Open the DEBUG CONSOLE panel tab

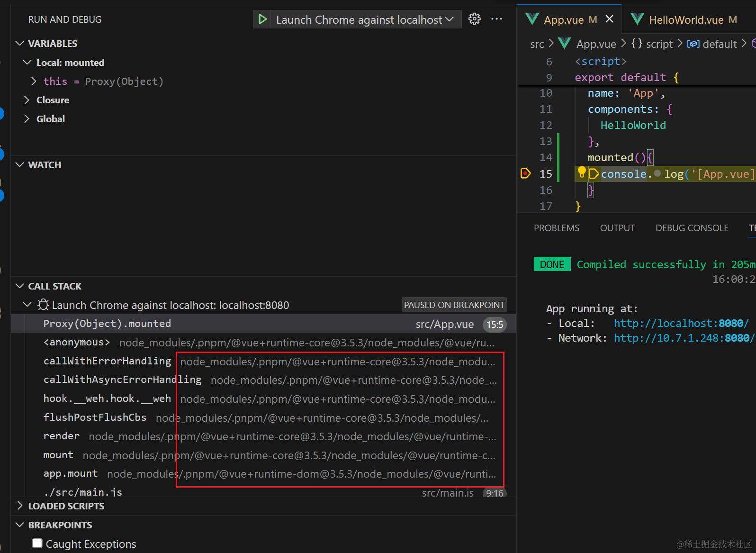[692, 228]
